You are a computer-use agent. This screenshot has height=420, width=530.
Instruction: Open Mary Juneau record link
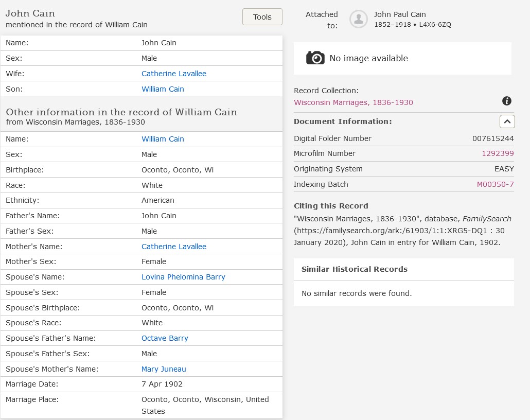(164, 369)
